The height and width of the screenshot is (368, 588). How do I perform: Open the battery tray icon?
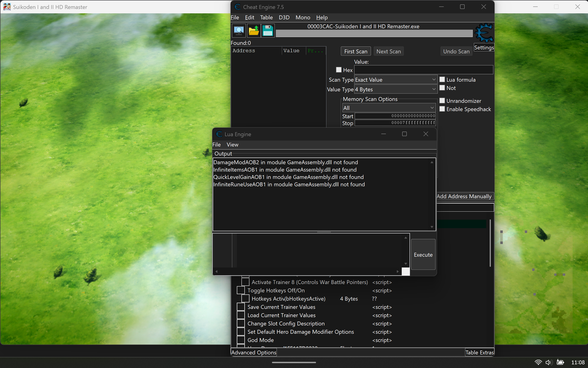pos(560,362)
